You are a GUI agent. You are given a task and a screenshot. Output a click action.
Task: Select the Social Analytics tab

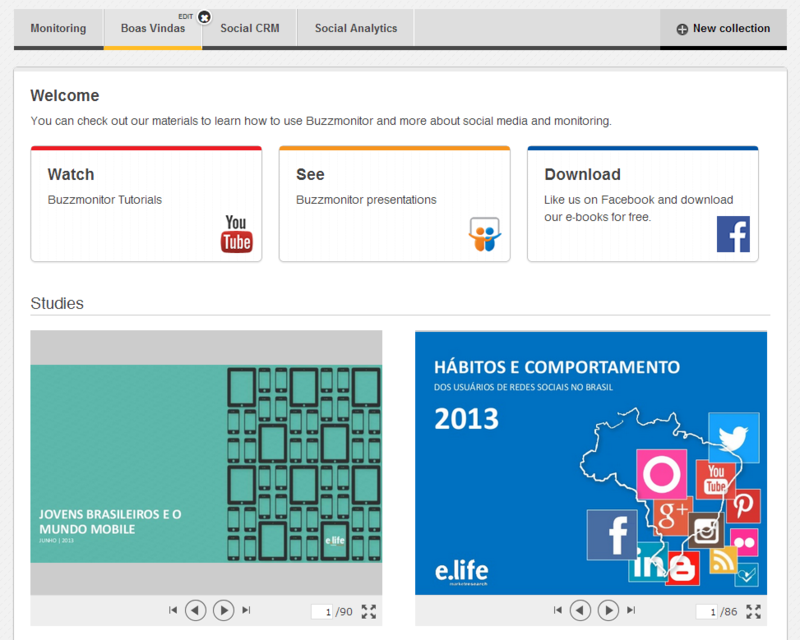tap(356, 28)
